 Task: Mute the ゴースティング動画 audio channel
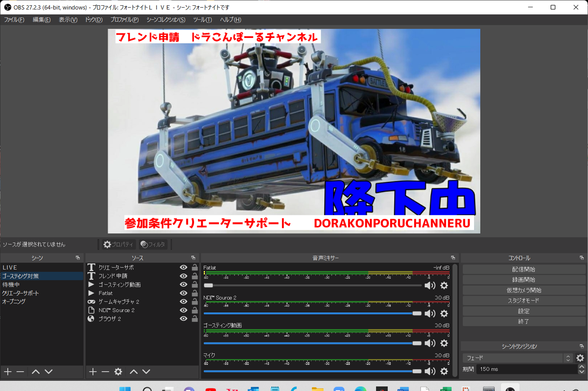[430, 343]
